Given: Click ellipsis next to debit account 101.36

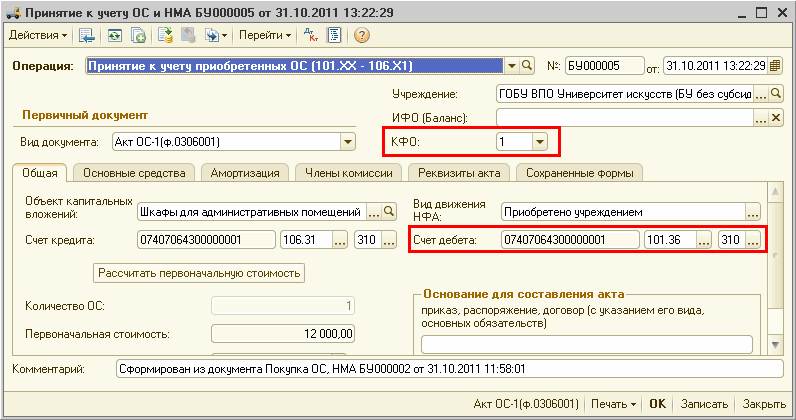Looking at the screenshot, I should [x=704, y=240].
